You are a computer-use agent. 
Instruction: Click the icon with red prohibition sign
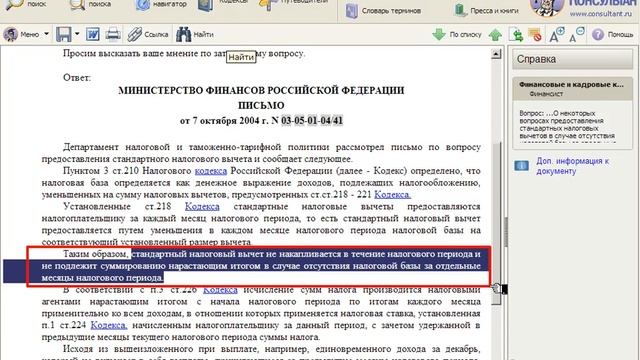[534, 35]
